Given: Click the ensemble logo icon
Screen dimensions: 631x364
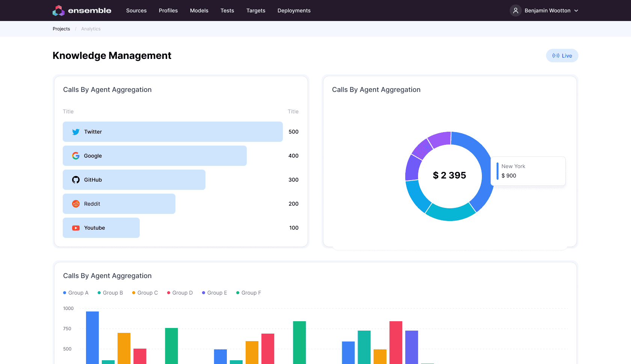Looking at the screenshot, I should (59, 11).
